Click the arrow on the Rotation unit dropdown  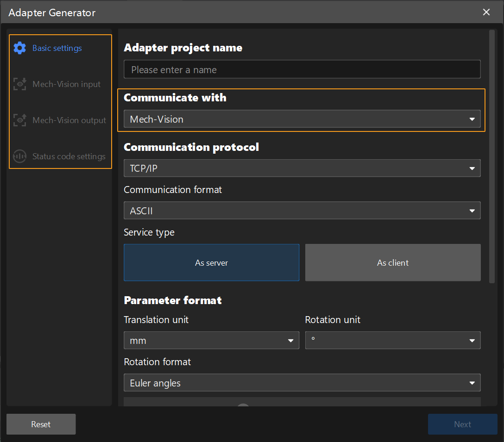[472, 340]
